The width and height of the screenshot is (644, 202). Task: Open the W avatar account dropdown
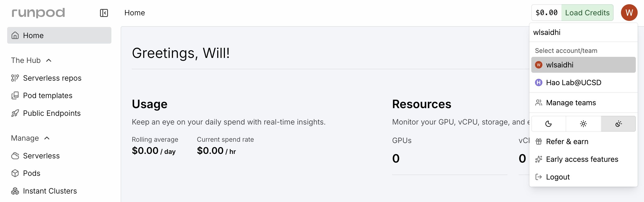pos(629,12)
